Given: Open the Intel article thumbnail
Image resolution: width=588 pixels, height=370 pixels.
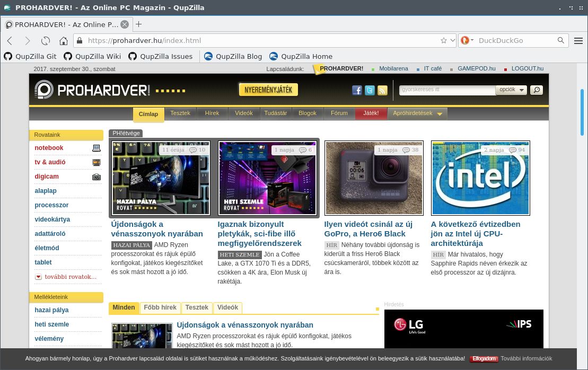Looking at the screenshot, I should [x=480, y=178].
